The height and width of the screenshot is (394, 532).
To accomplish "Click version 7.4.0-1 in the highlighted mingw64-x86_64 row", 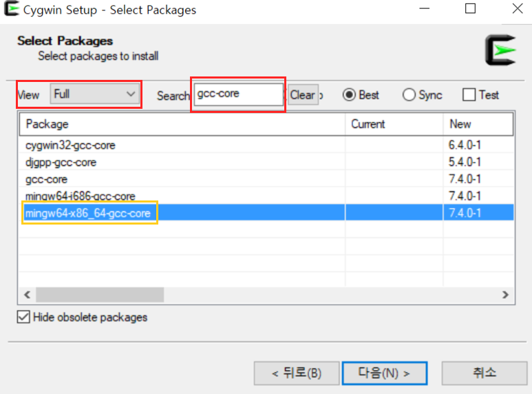I will click(465, 213).
